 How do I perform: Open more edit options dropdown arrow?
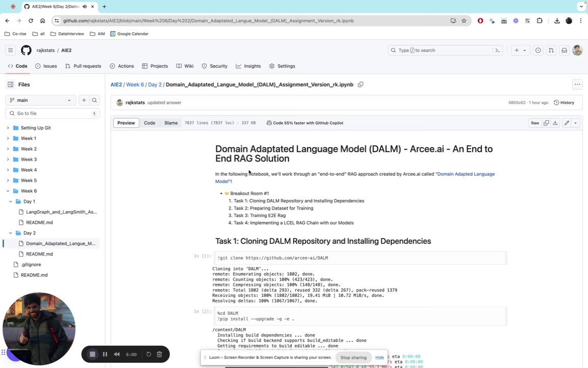[x=576, y=123]
